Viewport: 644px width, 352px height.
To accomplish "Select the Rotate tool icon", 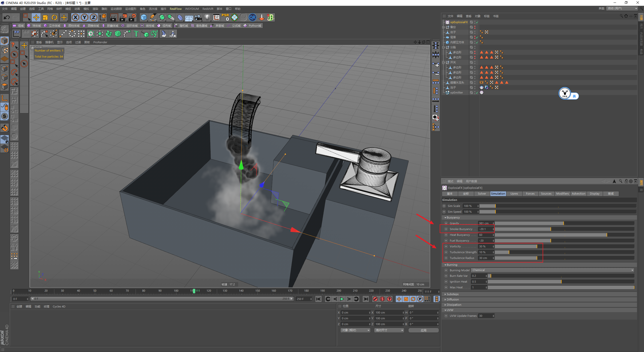I will (x=54, y=17).
